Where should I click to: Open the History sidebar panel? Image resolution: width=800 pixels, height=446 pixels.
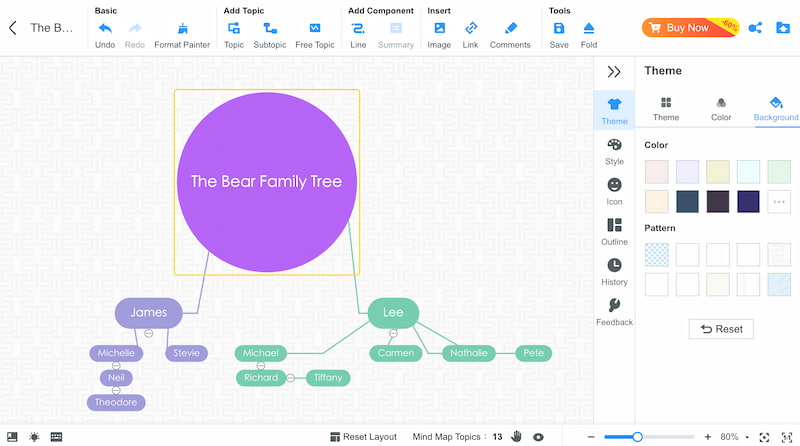point(614,272)
